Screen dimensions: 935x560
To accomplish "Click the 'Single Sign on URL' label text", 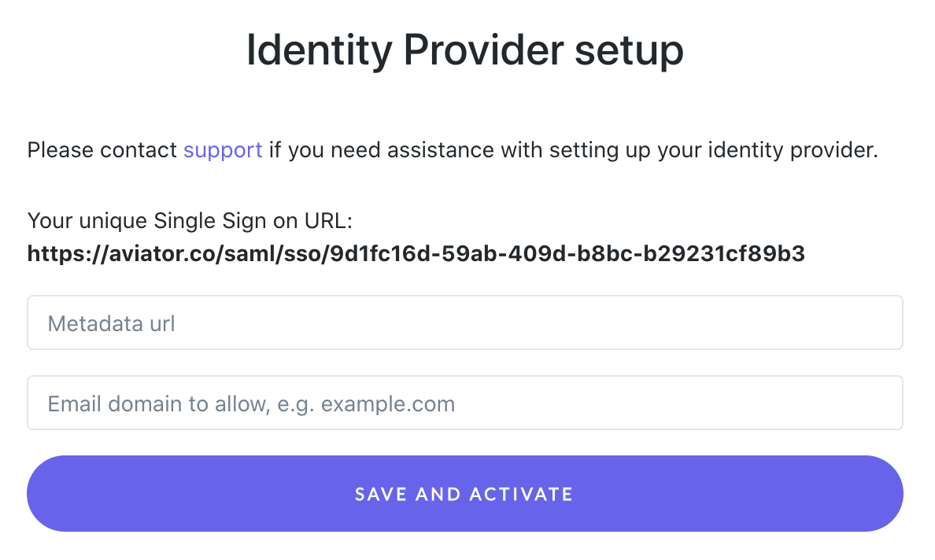I will click(x=253, y=221).
